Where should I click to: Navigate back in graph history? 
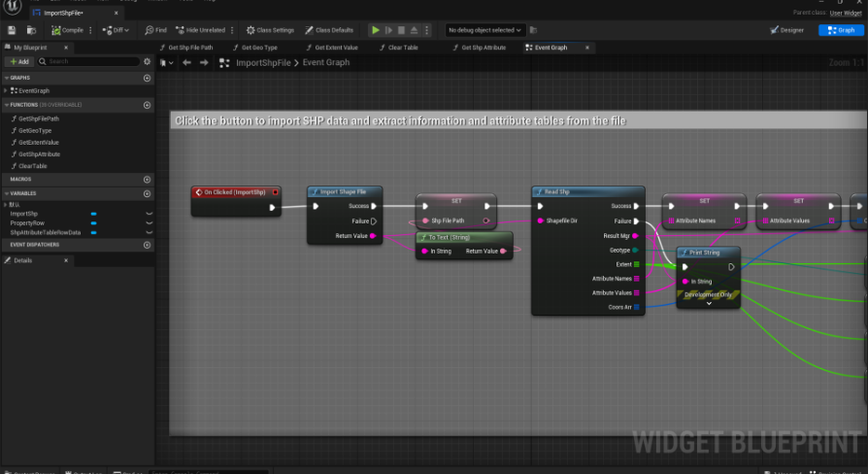tap(188, 62)
